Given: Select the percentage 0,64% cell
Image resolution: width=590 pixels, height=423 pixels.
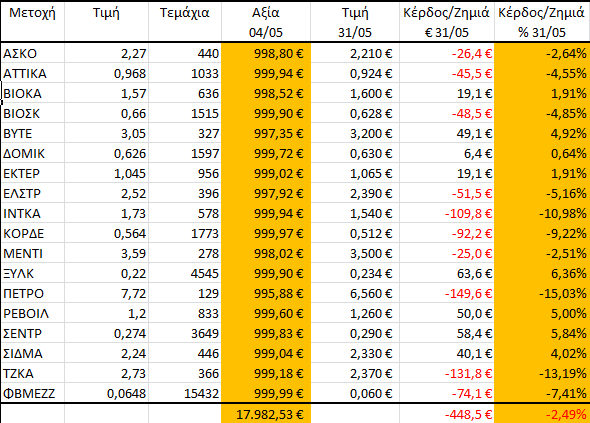Looking at the screenshot, I should (x=542, y=154).
